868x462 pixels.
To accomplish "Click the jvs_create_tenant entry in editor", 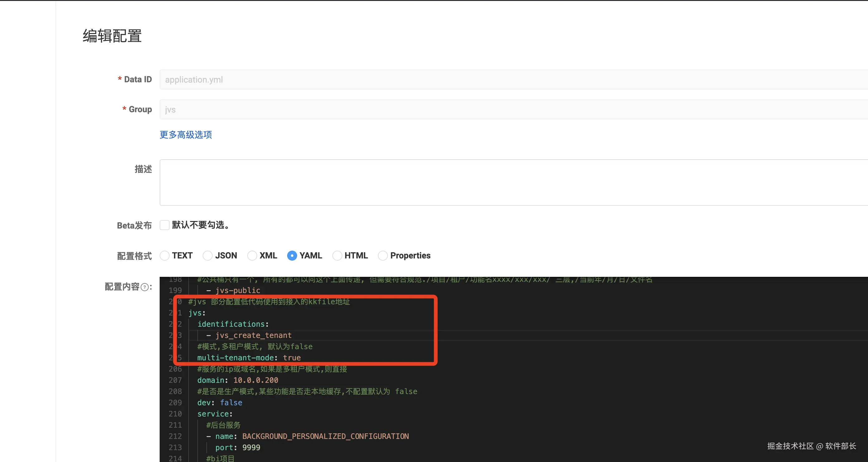I will pyautogui.click(x=253, y=336).
